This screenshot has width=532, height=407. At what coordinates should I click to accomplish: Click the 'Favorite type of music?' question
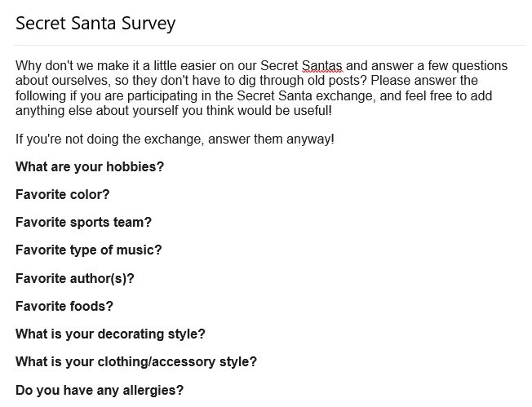point(89,250)
